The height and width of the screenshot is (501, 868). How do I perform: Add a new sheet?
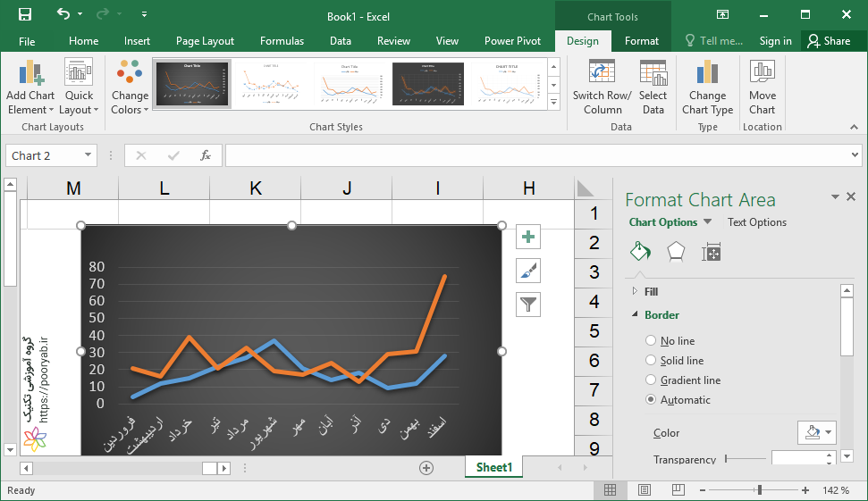[x=426, y=468]
